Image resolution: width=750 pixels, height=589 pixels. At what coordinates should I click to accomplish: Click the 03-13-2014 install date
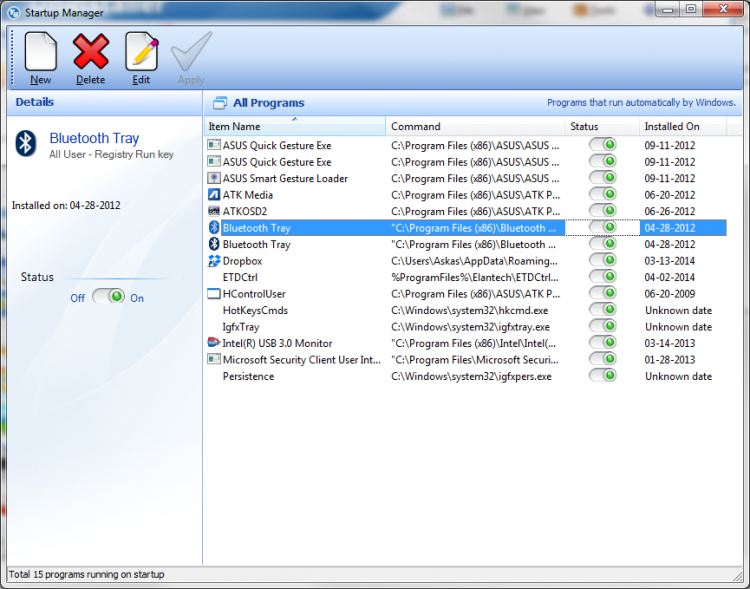point(670,261)
